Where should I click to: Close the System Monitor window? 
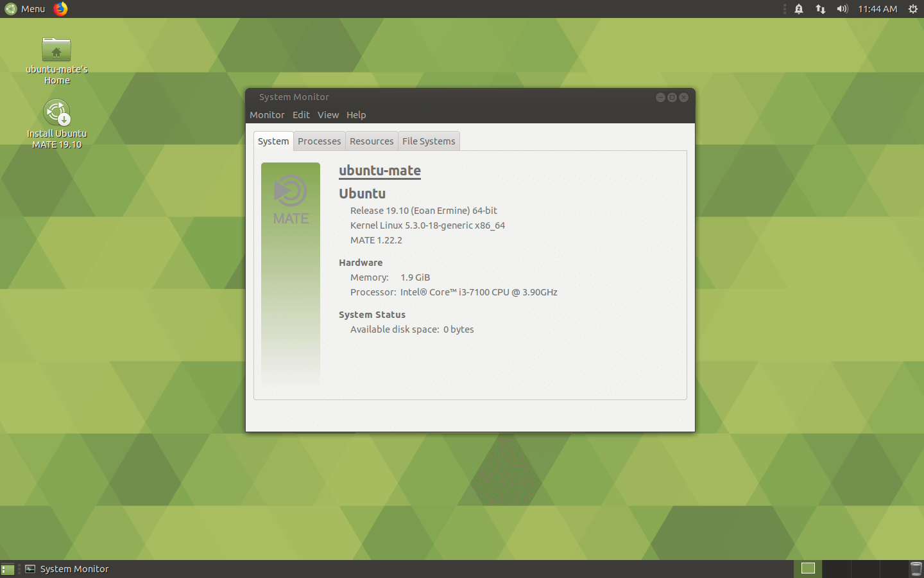(x=683, y=98)
